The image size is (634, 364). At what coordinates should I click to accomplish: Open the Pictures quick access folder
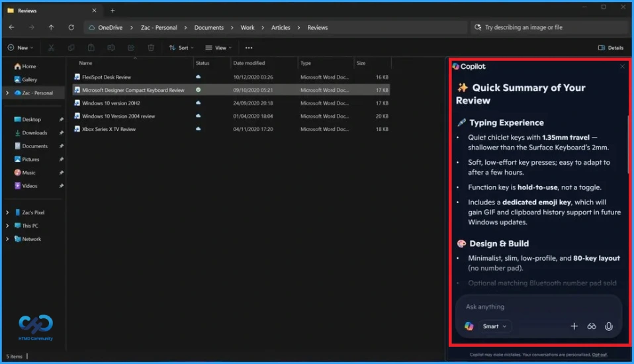coord(30,159)
